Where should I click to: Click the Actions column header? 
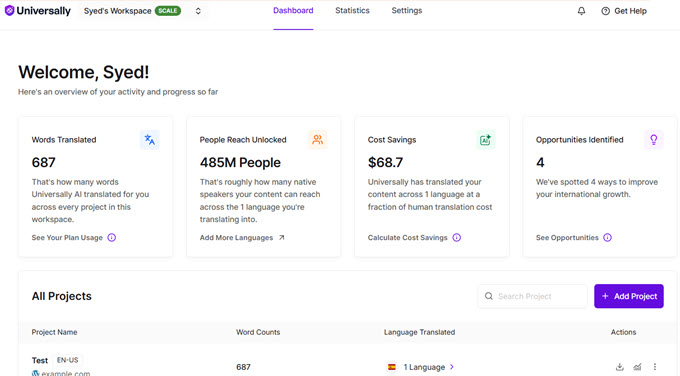[623, 332]
